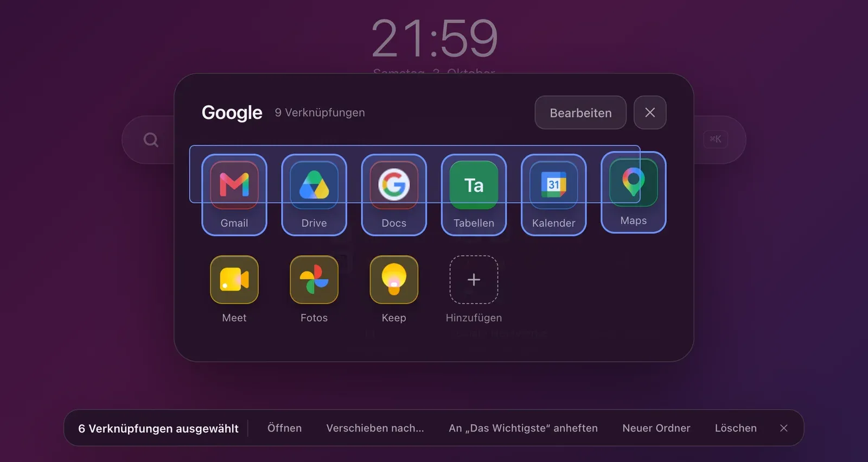Dismiss the selection action bar
Screen dimensions: 868x462
[x=784, y=428]
